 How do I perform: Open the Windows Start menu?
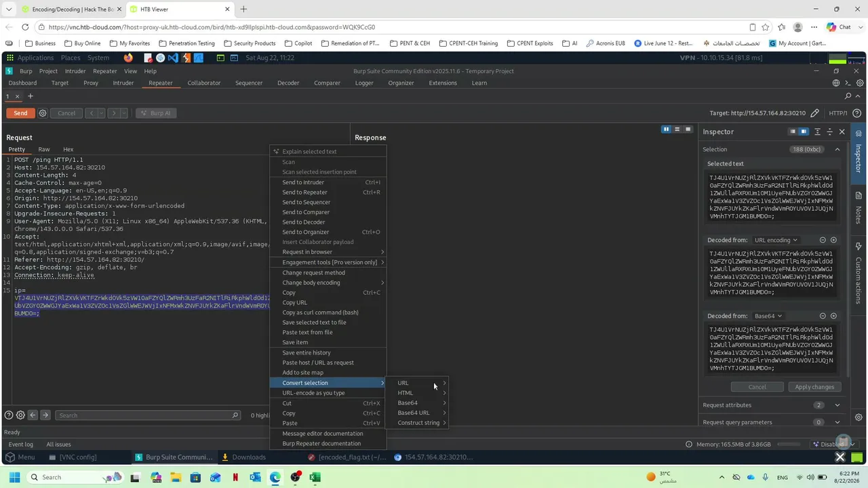pos(14,477)
